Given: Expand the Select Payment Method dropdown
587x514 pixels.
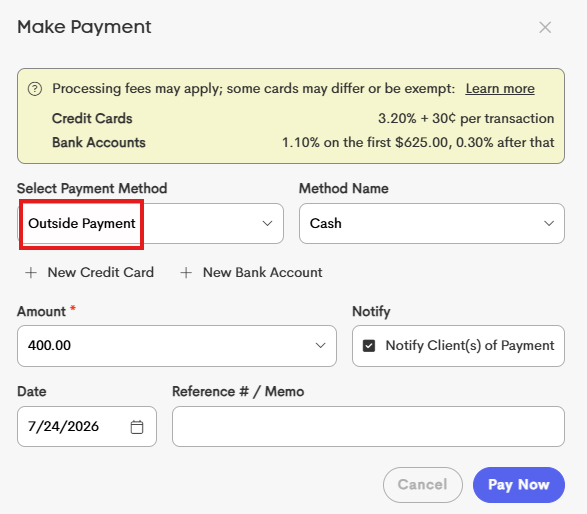Looking at the screenshot, I should tap(150, 223).
